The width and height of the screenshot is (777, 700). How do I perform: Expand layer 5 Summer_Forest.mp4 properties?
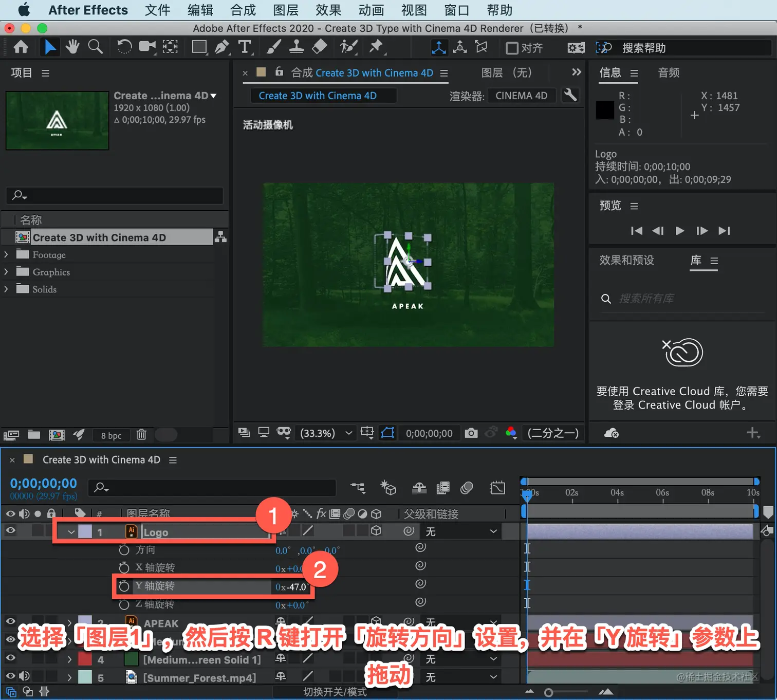pyautogui.click(x=70, y=677)
